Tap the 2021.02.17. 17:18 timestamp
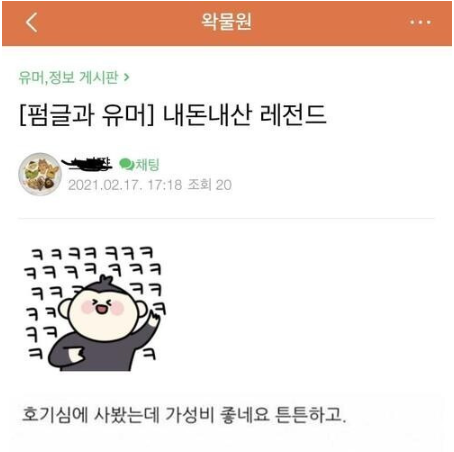This screenshot has width=454, height=452. [x=125, y=185]
